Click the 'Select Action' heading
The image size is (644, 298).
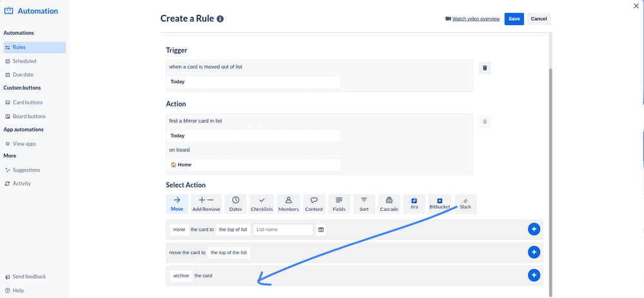coord(186,185)
